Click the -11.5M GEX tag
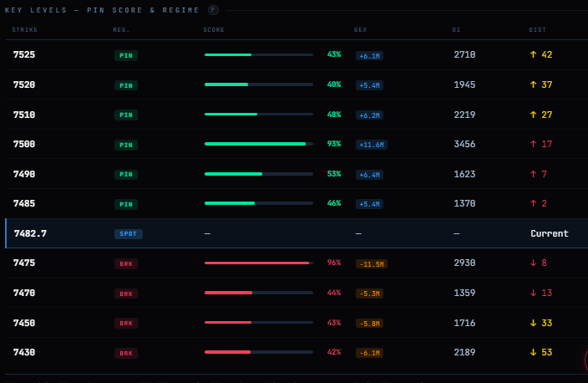This screenshot has height=383, width=588. point(372,264)
